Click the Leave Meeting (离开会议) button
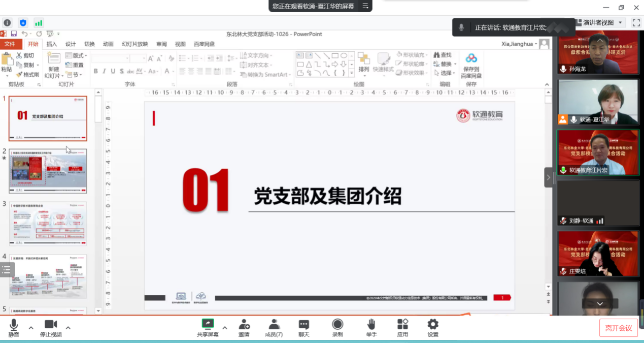 pos(618,328)
